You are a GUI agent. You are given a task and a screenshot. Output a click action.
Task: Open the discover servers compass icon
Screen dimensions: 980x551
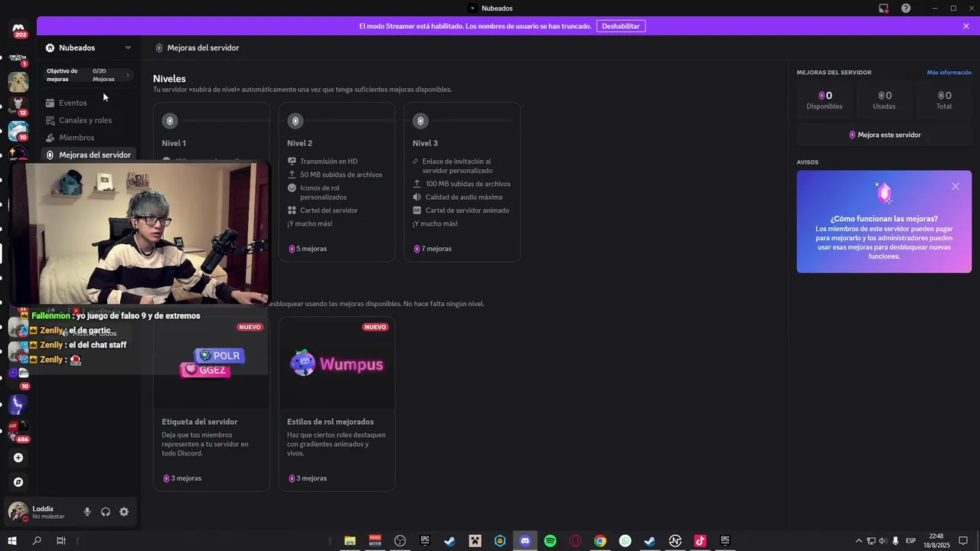pos(18,482)
